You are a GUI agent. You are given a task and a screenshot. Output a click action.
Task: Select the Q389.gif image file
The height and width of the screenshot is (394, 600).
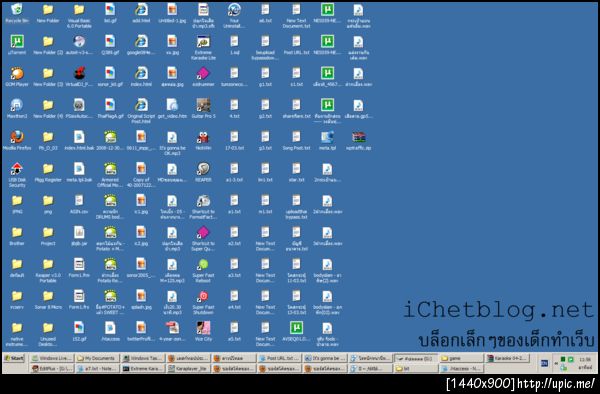coord(110,45)
